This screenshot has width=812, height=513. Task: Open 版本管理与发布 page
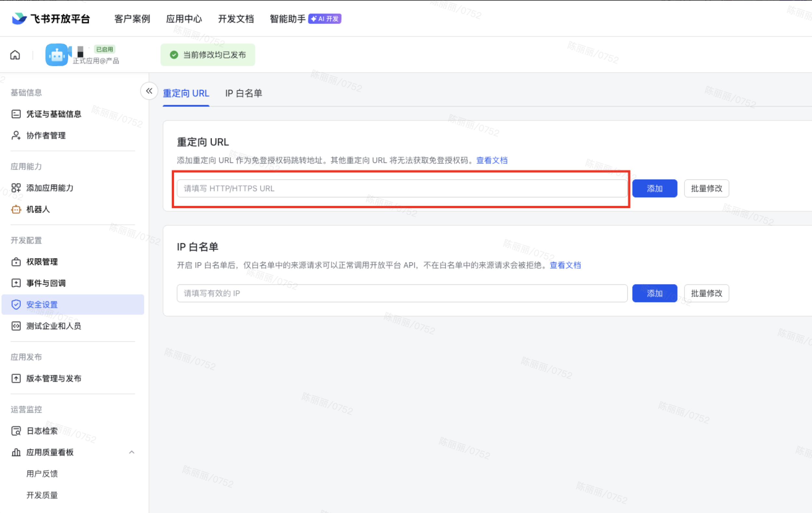pos(54,378)
